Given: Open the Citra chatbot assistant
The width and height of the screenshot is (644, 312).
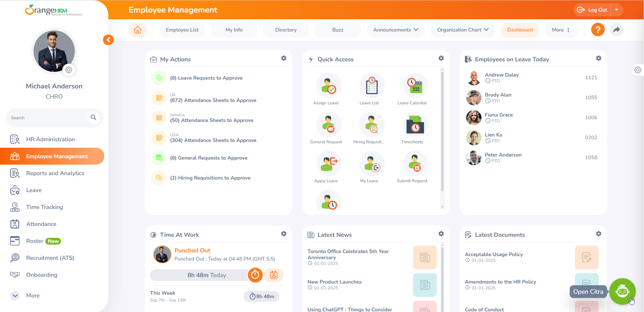Looking at the screenshot, I should click(x=622, y=291).
